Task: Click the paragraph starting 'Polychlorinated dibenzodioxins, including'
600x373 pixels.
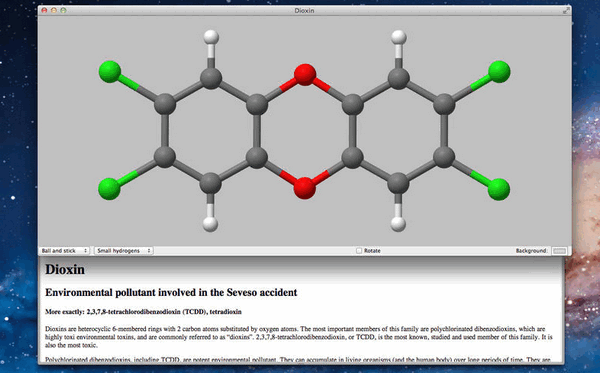Action: click(x=298, y=360)
